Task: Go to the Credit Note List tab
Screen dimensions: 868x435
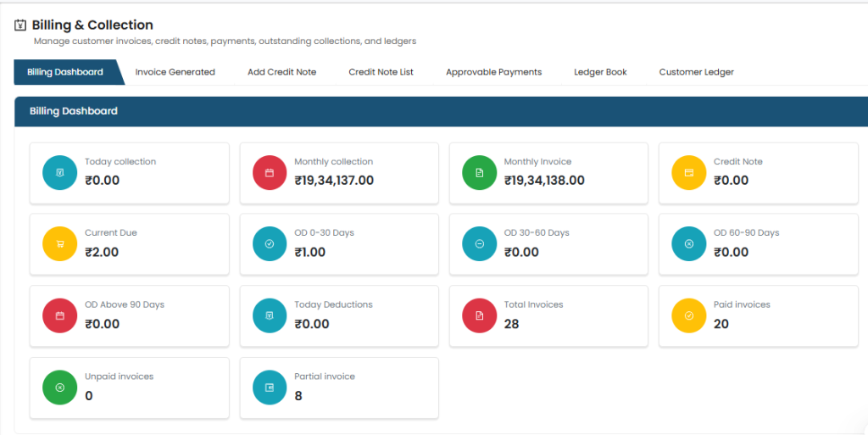Action: (381, 72)
